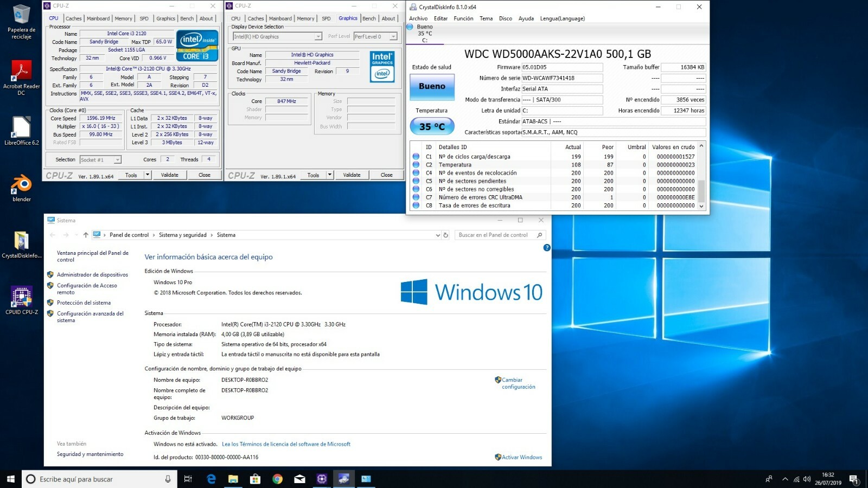Open the blender desktop shortcut
This screenshot has height=488, width=868.
coord(21,188)
